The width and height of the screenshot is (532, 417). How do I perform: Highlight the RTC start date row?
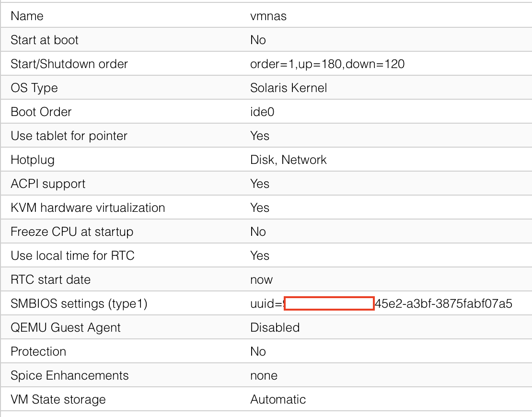pyautogui.click(x=50, y=279)
